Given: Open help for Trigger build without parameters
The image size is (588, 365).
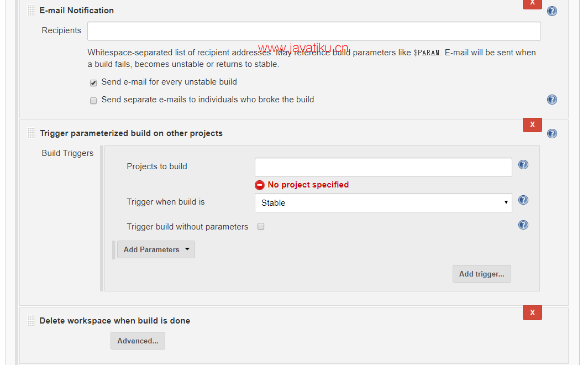Looking at the screenshot, I should pos(523,225).
